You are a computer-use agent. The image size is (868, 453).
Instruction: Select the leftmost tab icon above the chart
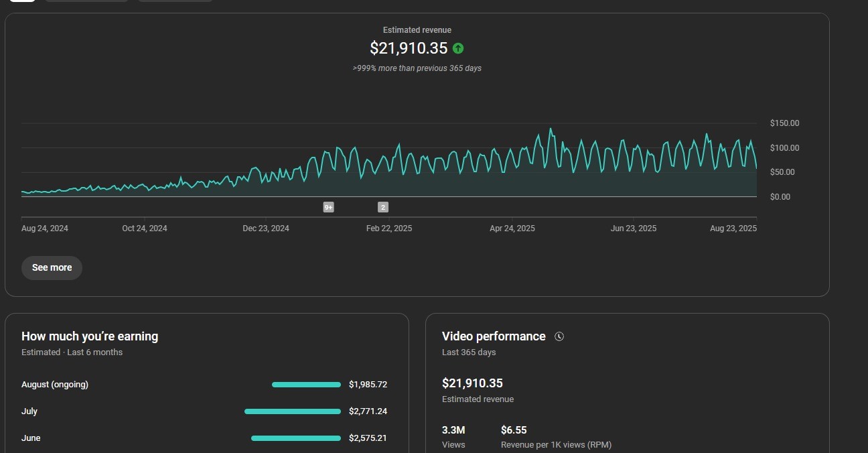(x=22, y=2)
